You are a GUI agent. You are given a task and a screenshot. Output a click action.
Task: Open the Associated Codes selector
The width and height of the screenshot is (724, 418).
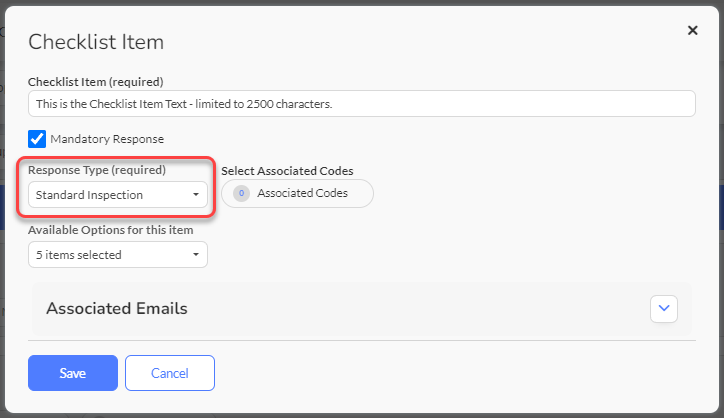click(x=297, y=193)
